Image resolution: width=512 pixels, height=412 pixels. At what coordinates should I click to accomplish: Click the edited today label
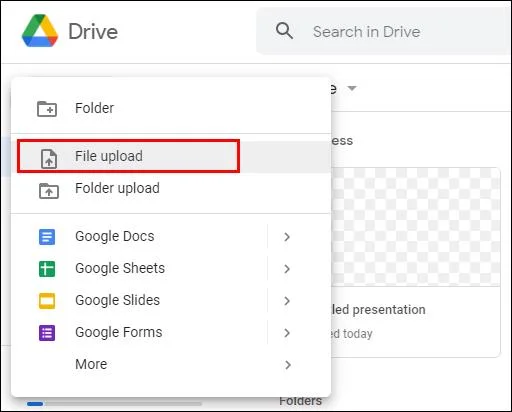pos(352,334)
